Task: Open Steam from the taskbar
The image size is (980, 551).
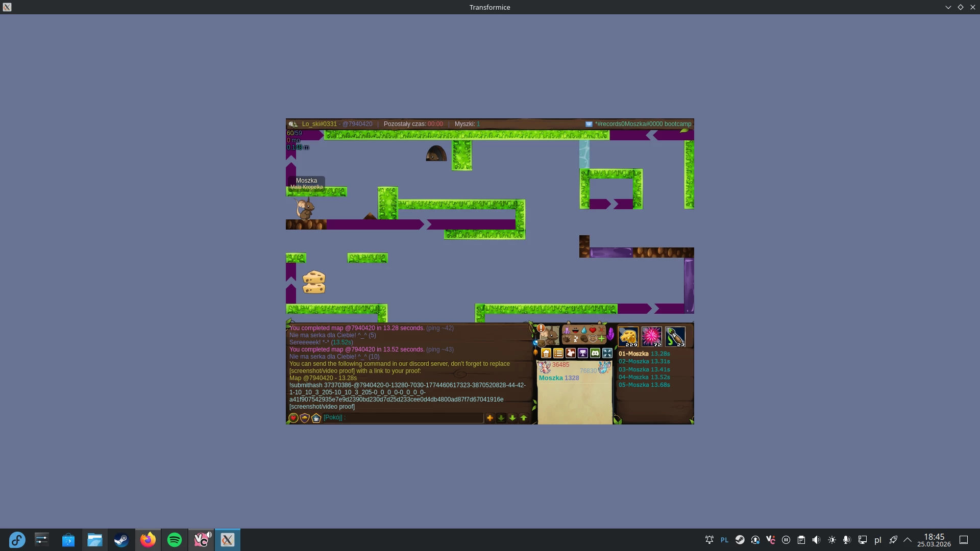Action: 121,540
